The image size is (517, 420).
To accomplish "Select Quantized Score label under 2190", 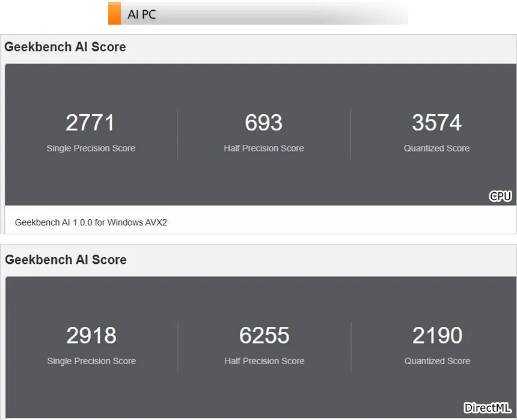I will tap(437, 361).
